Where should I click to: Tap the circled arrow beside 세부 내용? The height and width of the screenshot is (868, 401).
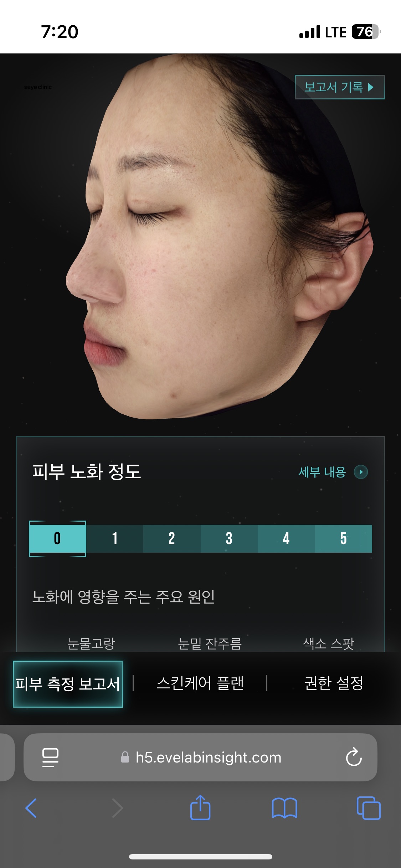click(x=361, y=472)
